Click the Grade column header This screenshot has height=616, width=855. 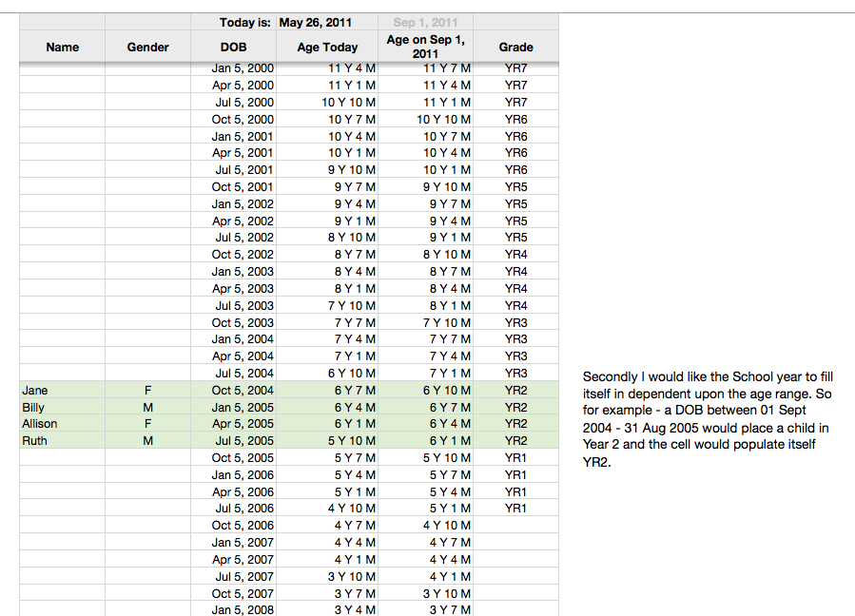[x=515, y=47]
